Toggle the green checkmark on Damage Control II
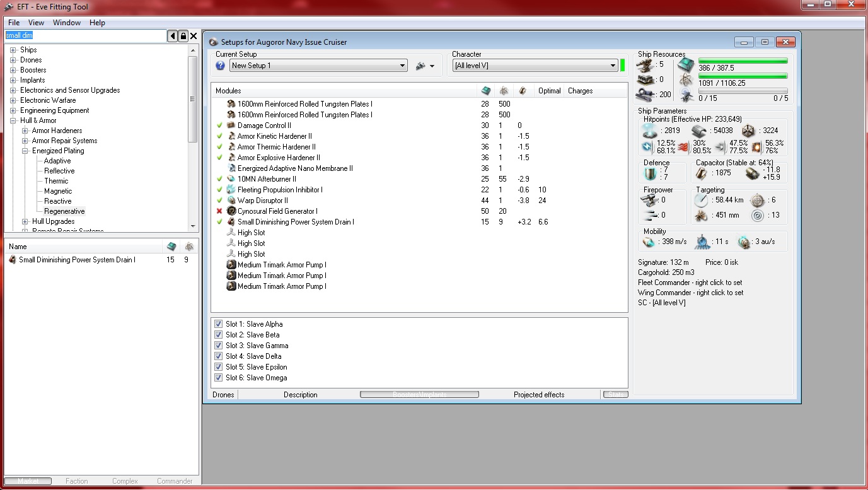Image resolution: width=868 pixels, height=490 pixels. tap(219, 125)
